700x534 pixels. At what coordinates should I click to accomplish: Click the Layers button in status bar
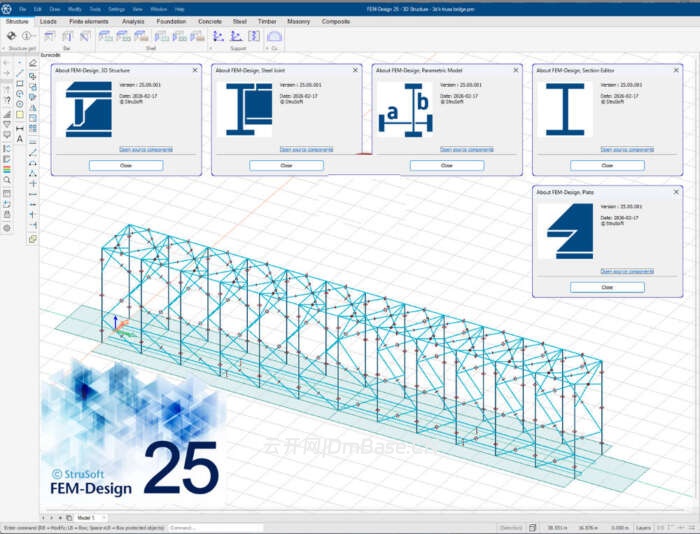point(643,528)
